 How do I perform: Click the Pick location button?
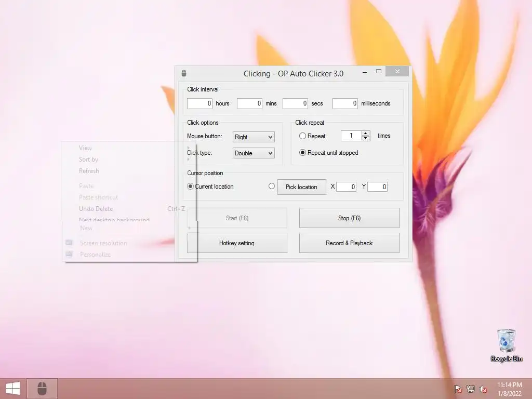(x=302, y=187)
